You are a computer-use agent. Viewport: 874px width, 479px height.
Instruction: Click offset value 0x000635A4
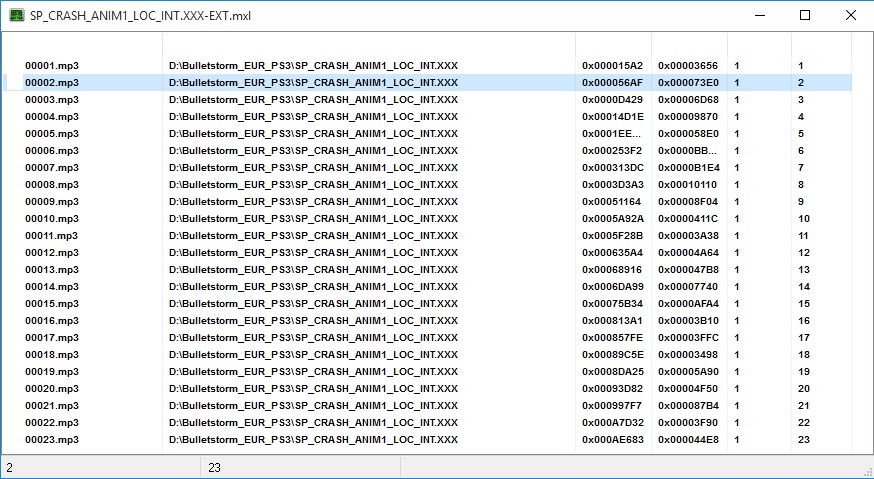click(x=612, y=253)
